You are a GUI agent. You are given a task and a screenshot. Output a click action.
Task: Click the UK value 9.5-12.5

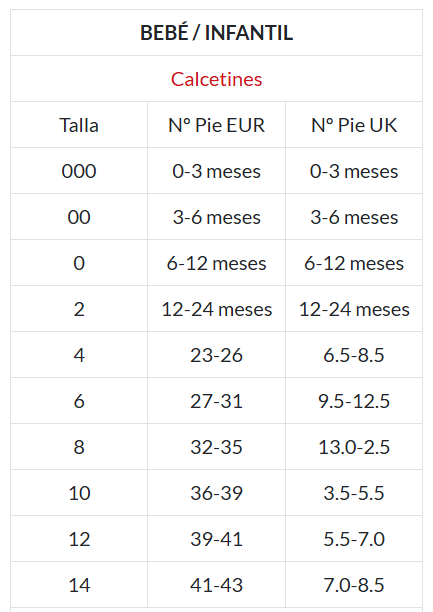tap(354, 401)
